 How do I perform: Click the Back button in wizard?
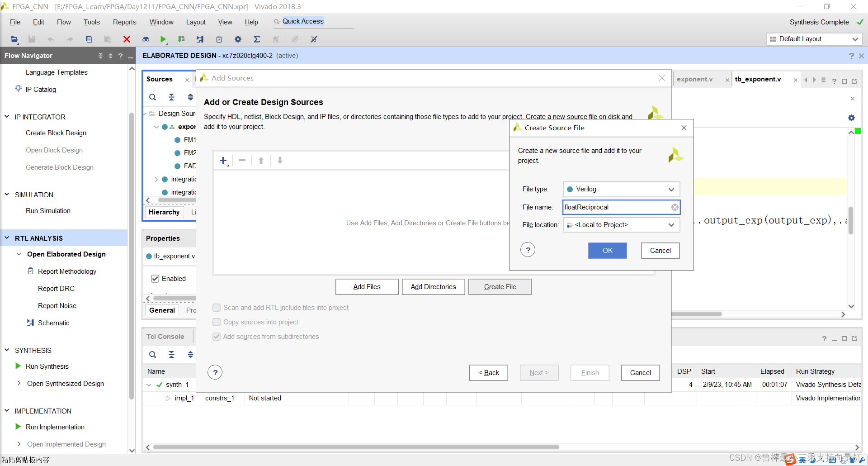point(488,373)
